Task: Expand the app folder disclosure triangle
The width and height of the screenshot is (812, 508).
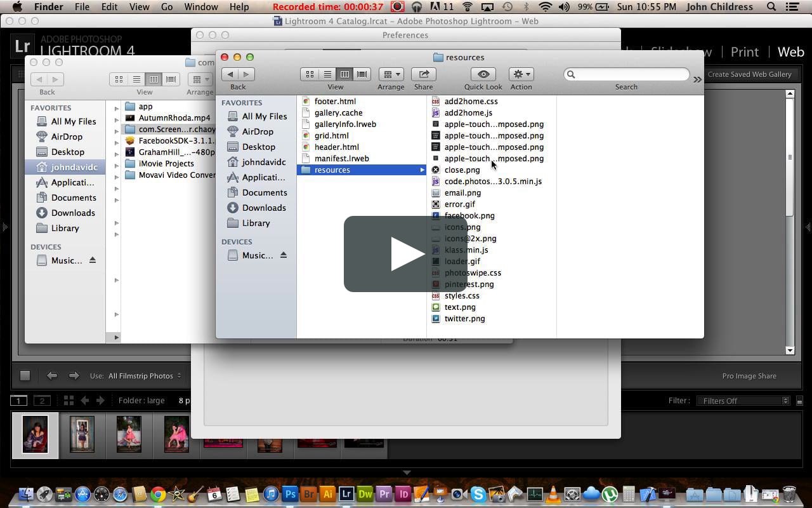Action: click(116, 109)
